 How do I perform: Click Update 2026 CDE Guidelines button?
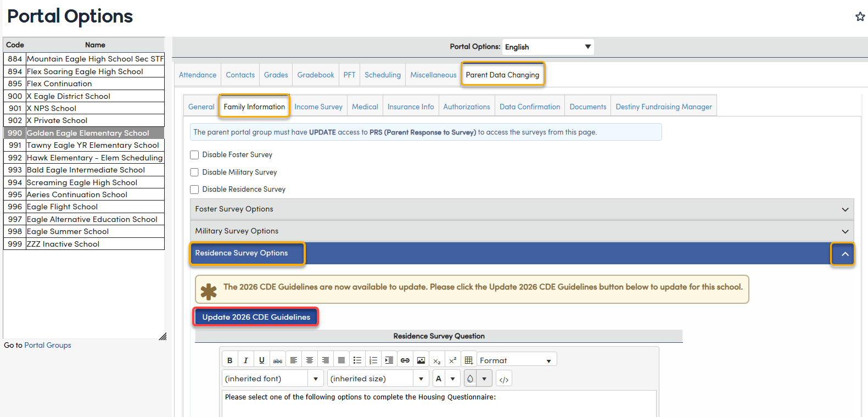tap(256, 317)
